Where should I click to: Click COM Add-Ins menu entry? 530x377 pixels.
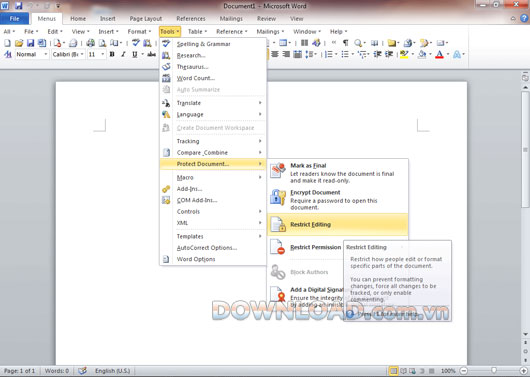tap(213, 200)
